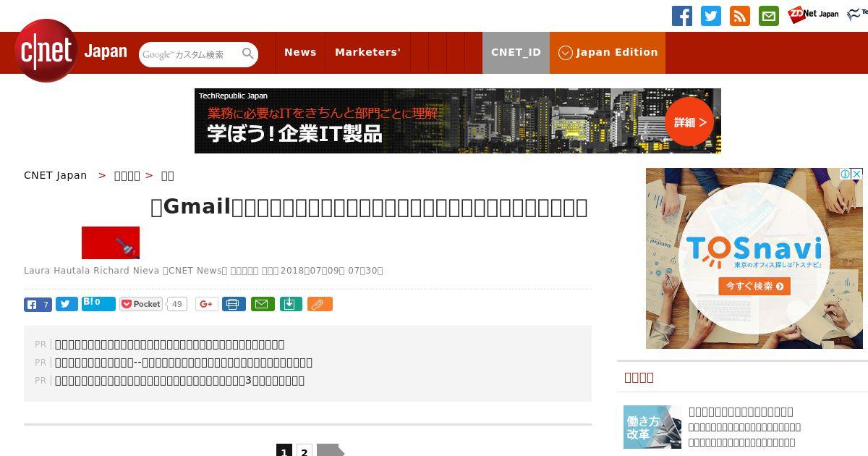Viewport: 868px width, 456px height.
Task: Click the red 詳細 button on banner
Action: [x=690, y=122]
